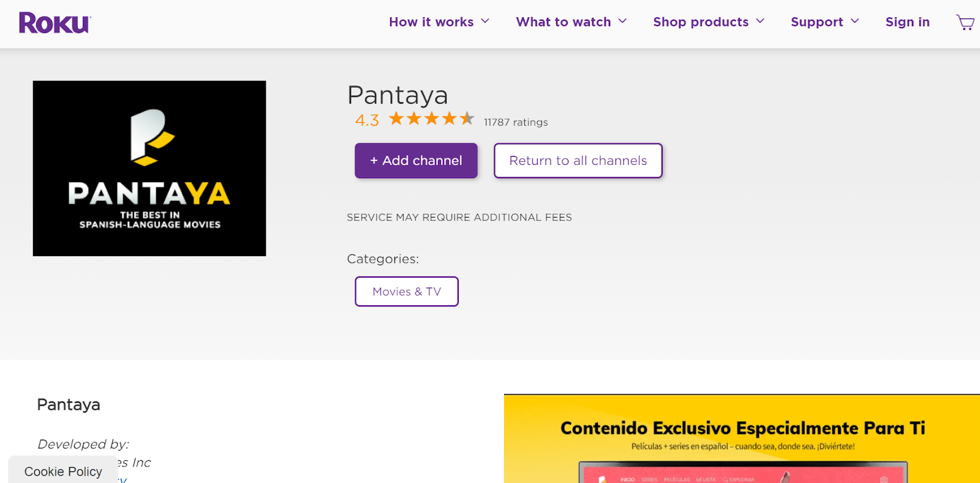Click the star rating icons
Viewport: 980px width, 483px height.
432,118
